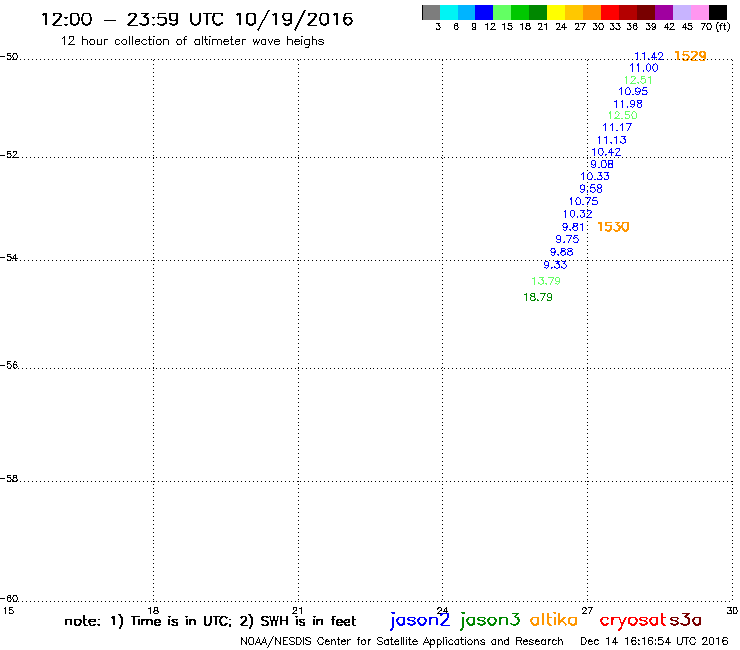Click the dark green value 18.79
Image resolution: width=740 pixels, height=650 pixels.
[538, 297]
